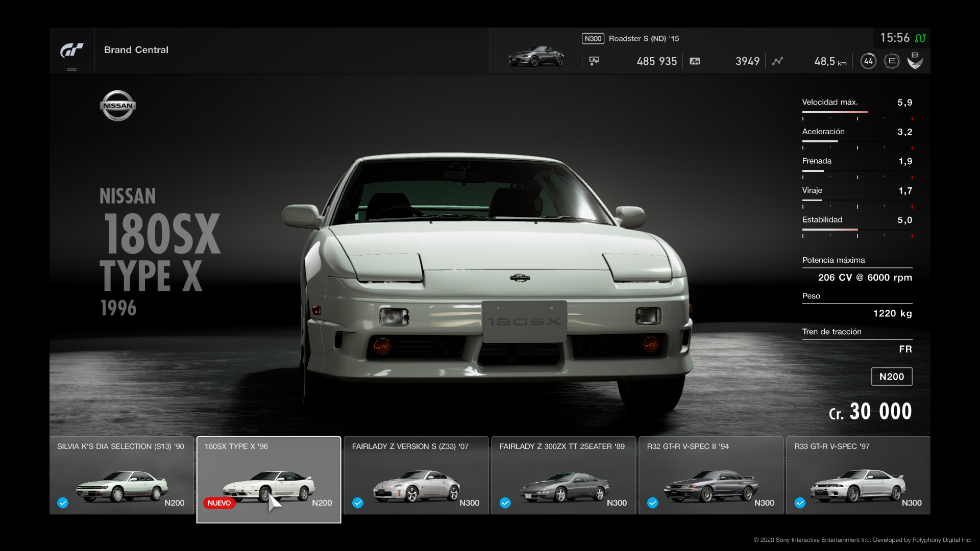The width and height of the screenshot is (980, 551).
Task: Select the R33 GT-R V-Spec '97 card
Action: coord(858,475)
